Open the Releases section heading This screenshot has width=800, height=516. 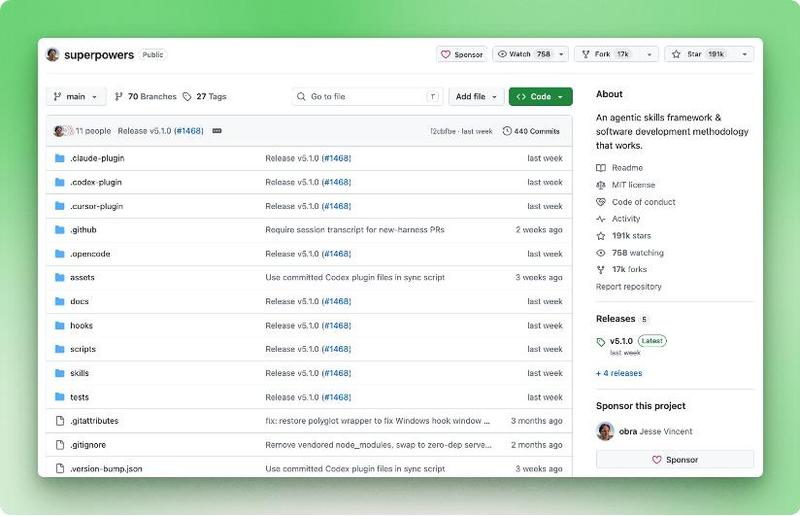click(x=615, y=318)
